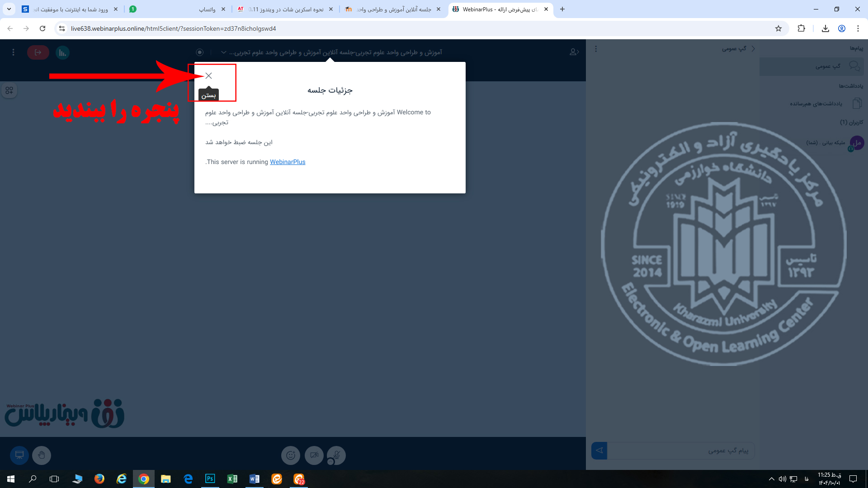Share webcam with camera button
Viewport: 868px width, 488px height.
(x=314, y=455)
